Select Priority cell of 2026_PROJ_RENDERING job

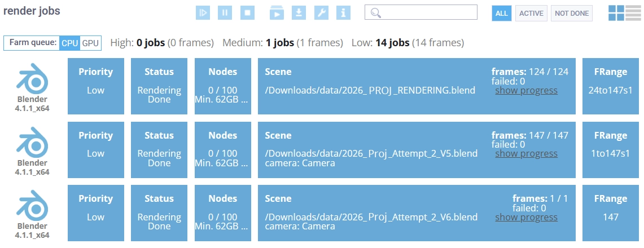[x=96, y=86]
